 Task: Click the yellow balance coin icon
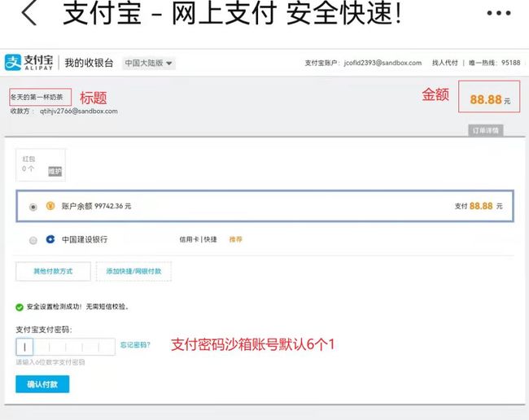pos(50,206)
